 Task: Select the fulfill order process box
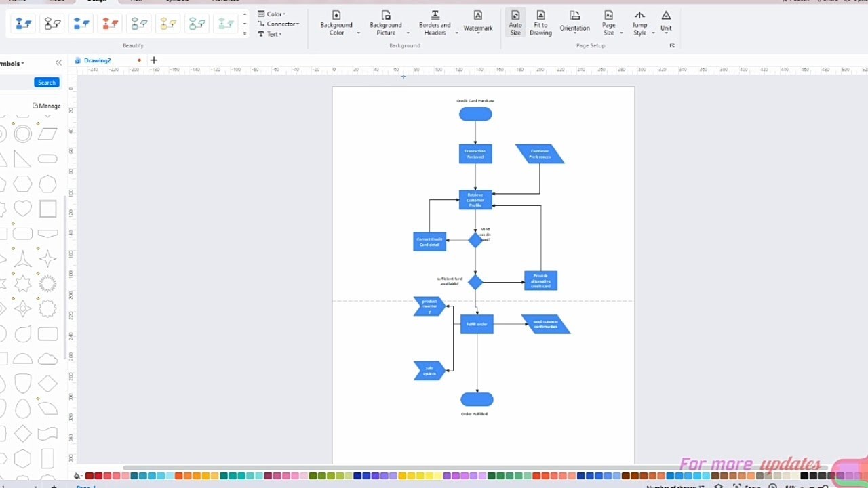click(477, 324)
